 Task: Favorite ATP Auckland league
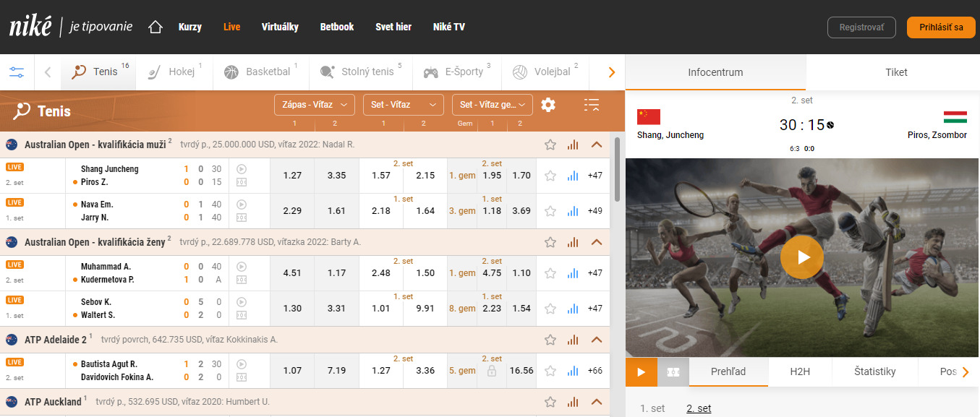pyautogui.click(x=550, y=402)
